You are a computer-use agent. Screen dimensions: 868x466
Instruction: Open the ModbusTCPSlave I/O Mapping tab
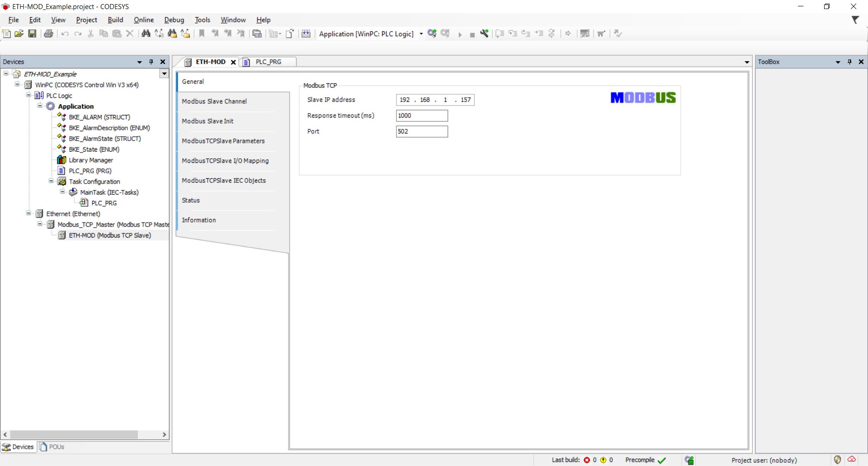pyautogui.click(x=225, y=161)
